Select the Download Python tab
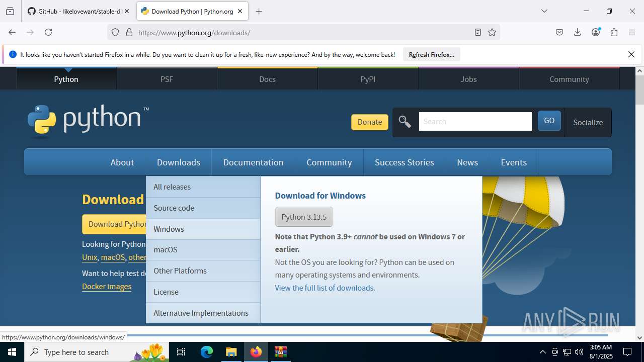This screenshot has width=644, height=362. click(192, 11)
